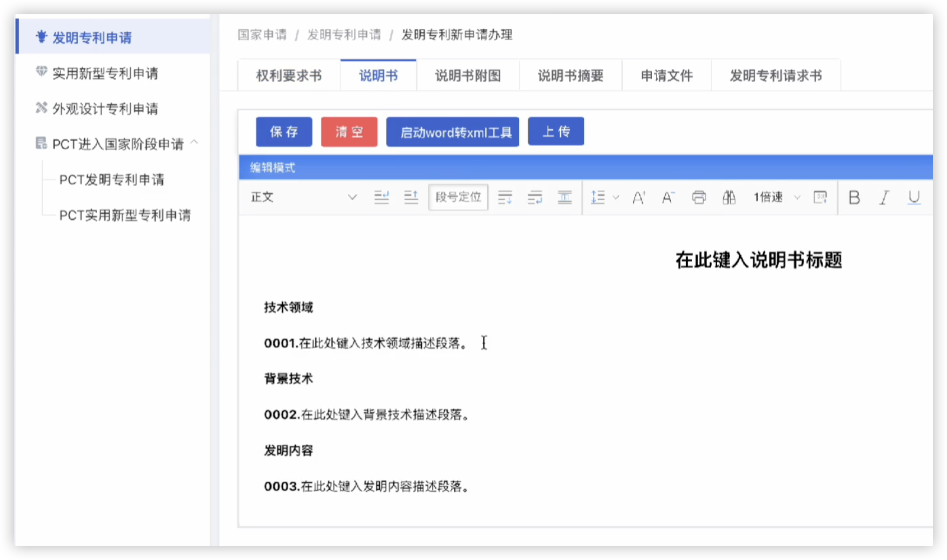Toggle underline formatting
Image resolution: width=947 pixels, height=560 pixels.
coord(914,197)
